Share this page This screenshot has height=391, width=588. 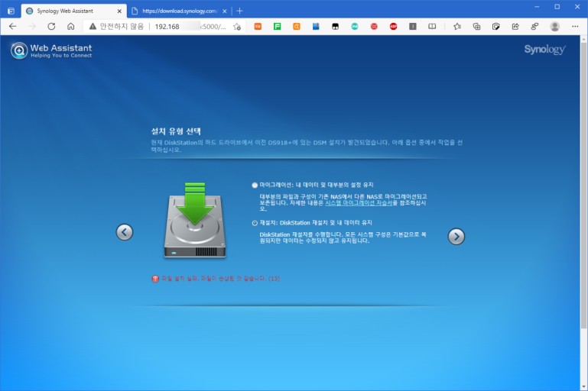click(515, 26)
